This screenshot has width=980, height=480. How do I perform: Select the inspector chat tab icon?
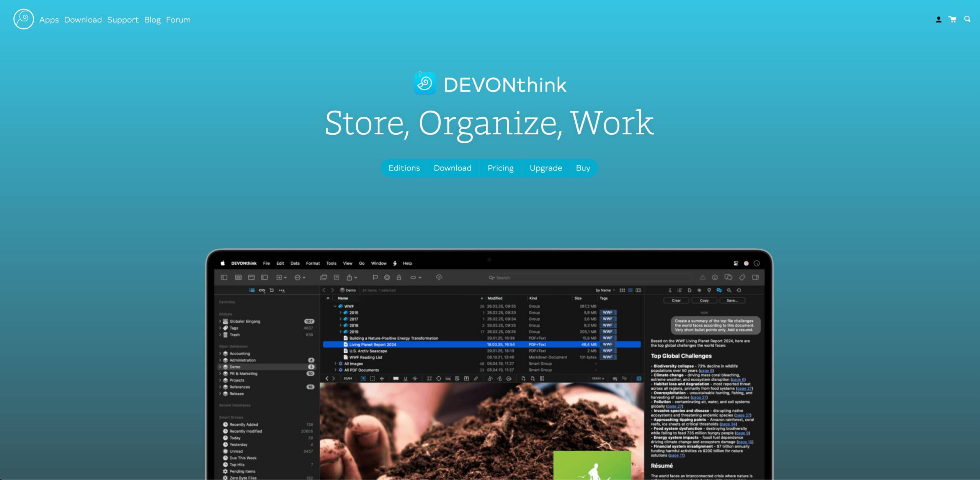(719, 290)
